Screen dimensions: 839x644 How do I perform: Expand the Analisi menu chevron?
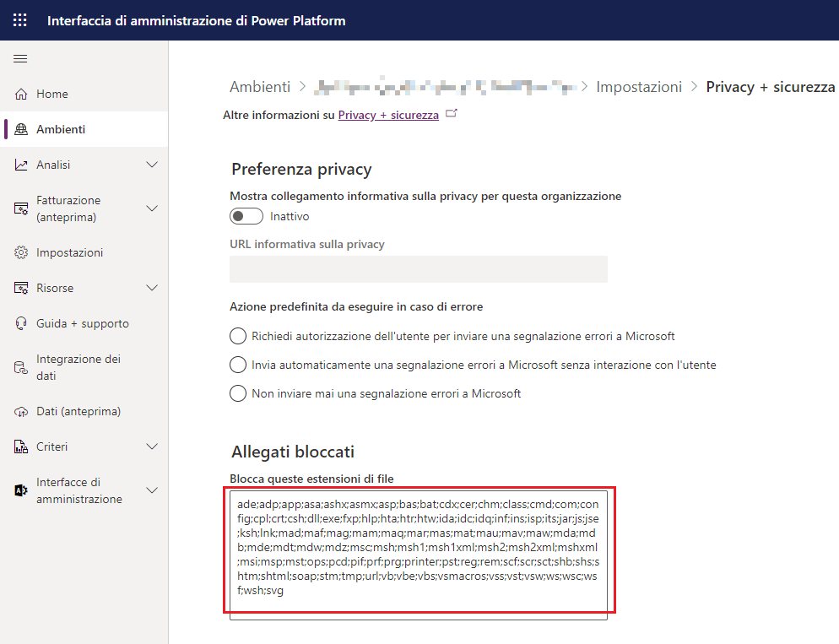pyautogui.click(x=152, y=165)
